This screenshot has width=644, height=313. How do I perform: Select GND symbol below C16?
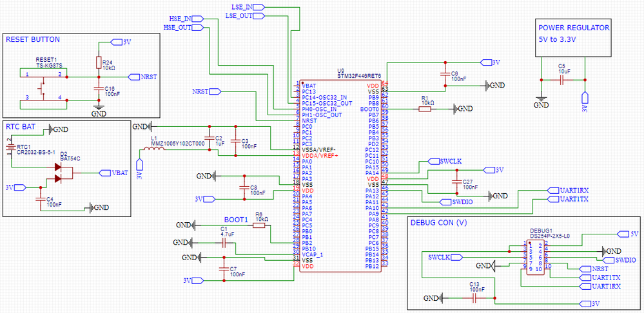point(99,110)
